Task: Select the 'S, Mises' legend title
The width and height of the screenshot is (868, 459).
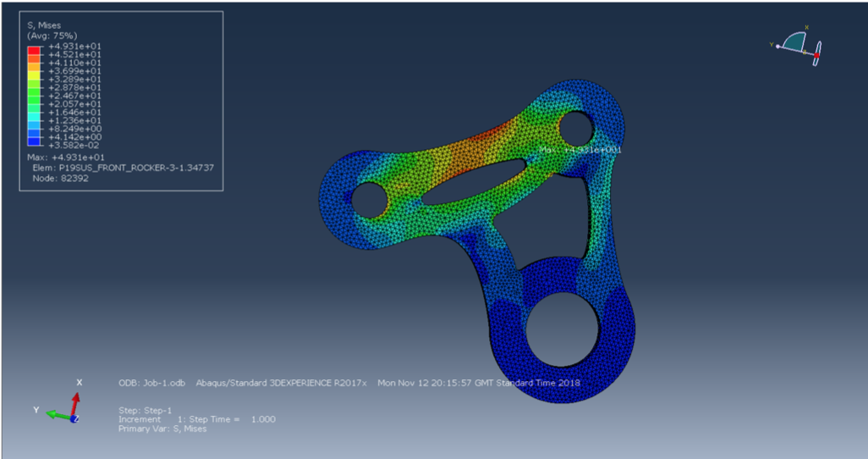Action: point(45,27)
